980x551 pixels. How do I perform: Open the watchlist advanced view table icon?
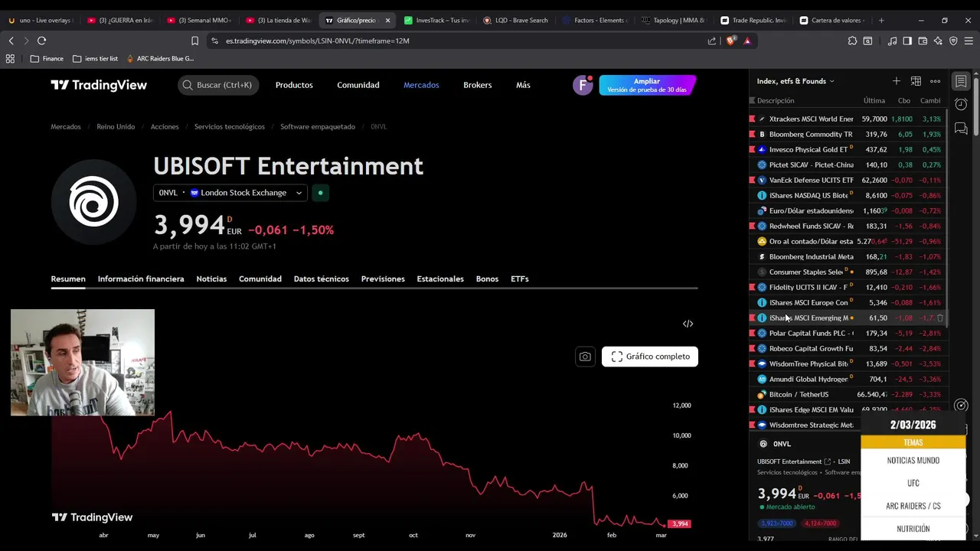pyautogui.click(x=916, y=81)
